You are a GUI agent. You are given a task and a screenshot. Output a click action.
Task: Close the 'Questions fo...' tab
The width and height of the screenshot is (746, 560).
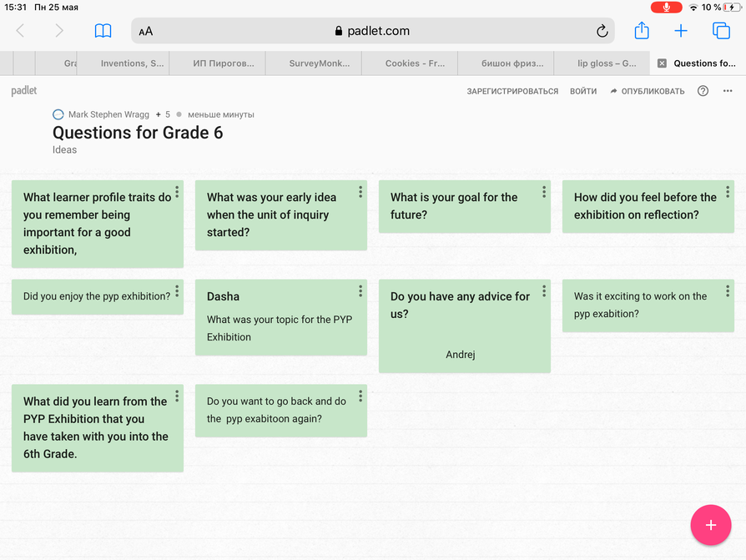[662, 63]
